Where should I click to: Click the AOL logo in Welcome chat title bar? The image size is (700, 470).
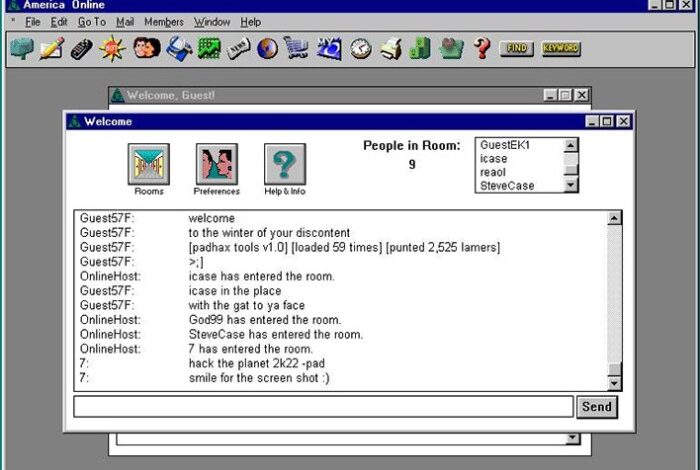click(x=75, y=121)
